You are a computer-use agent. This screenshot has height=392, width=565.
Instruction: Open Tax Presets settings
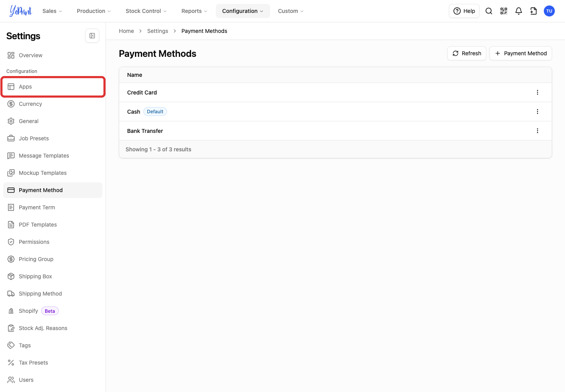[x=53, y=363]
